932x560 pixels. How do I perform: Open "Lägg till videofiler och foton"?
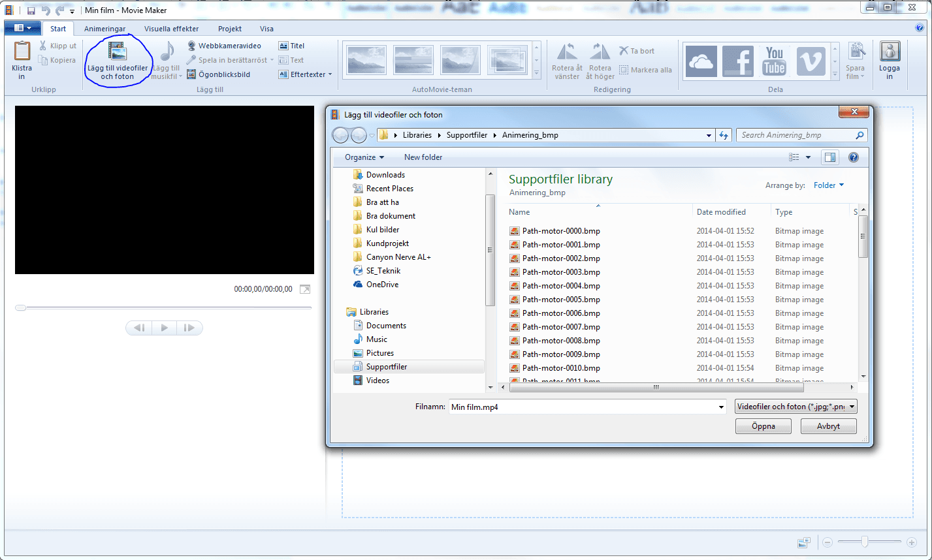tap(118, 59)
